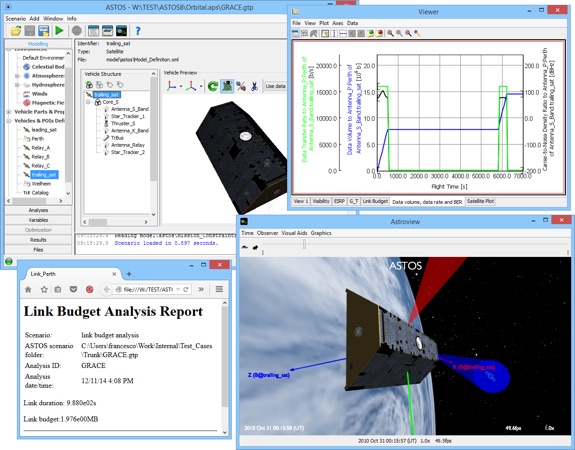
Task: Click the red round icon in browser toolbar
Action: (89, 289)
